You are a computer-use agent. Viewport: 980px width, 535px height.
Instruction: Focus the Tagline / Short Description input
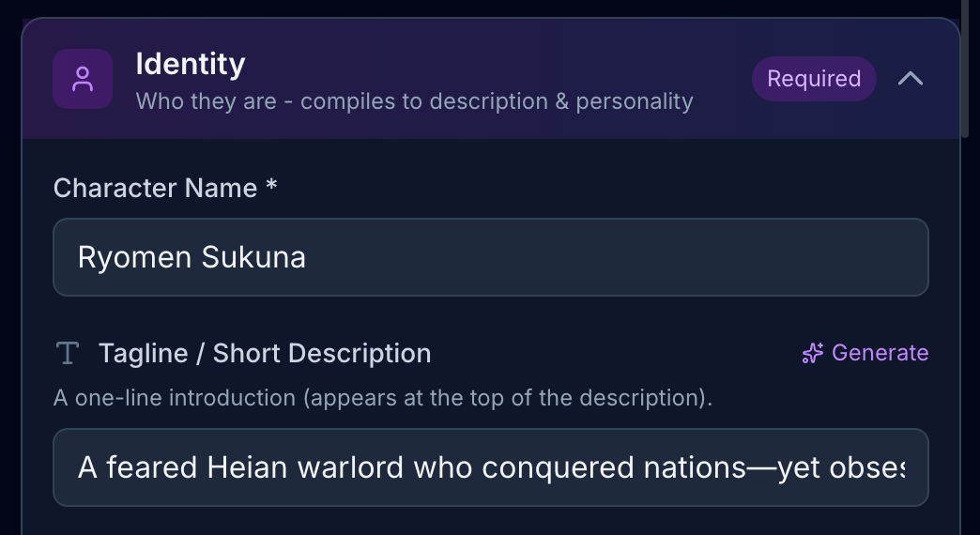click(x=490, y=467)
